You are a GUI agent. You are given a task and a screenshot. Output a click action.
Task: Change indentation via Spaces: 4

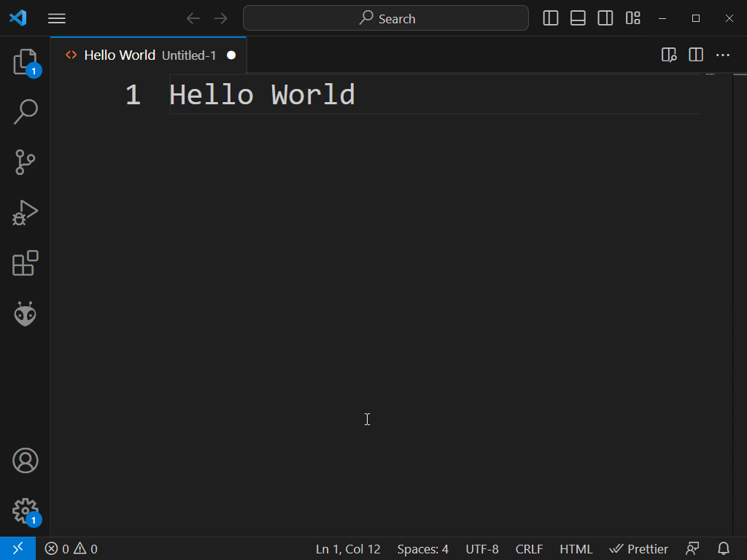click(422, 549)
